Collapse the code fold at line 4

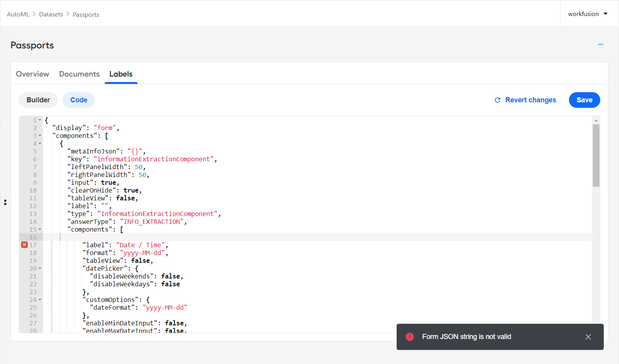(40, 143)
